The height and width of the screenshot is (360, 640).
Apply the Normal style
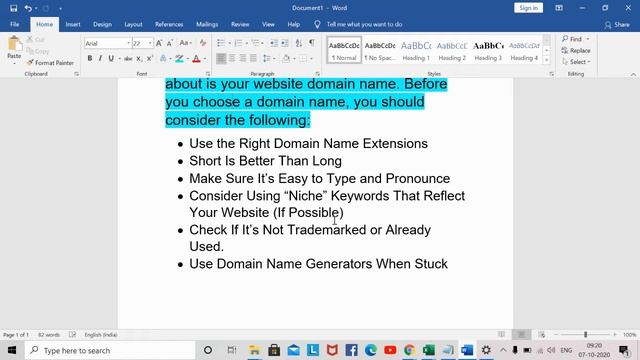click(x=344, y=51)
